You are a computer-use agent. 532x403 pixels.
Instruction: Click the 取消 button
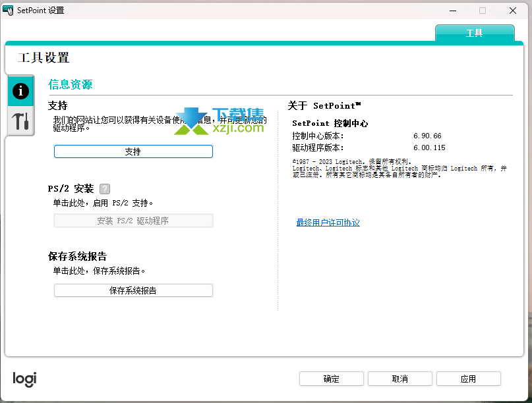click(400, 379)
